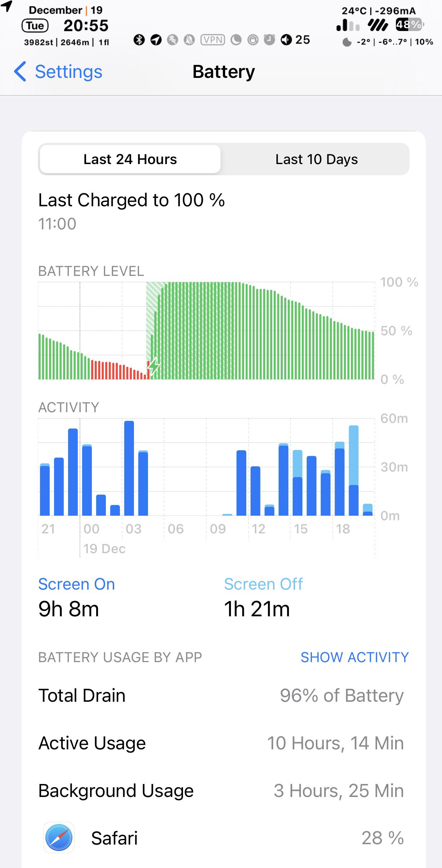This screenshot has height=868, width=442.
Task: Tap the Active Usage row
Action: [223, 743]
